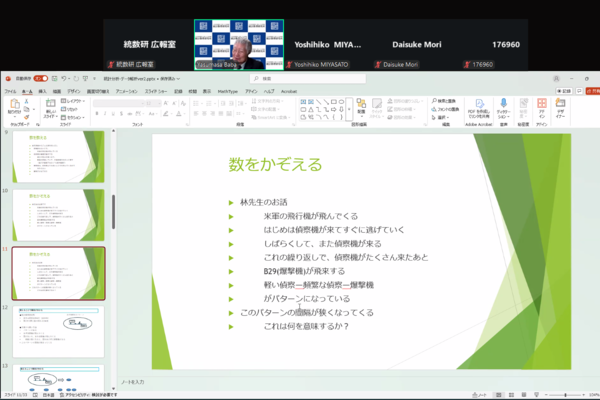Open the Customize Quick Access Toolbar dropdown
Image resolution: width=600 pixels, height=400 pixels.
coord(94,78)
